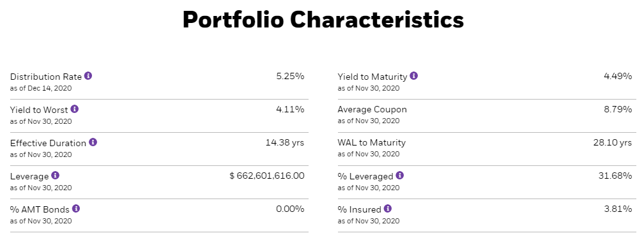Select the 8.79% average coupon value

point(618,110)
